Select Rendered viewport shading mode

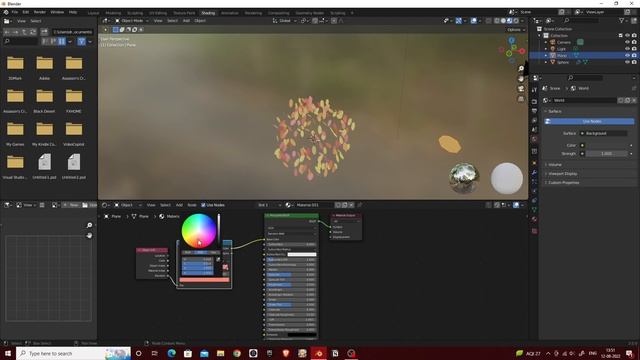[x=516, y=21]
